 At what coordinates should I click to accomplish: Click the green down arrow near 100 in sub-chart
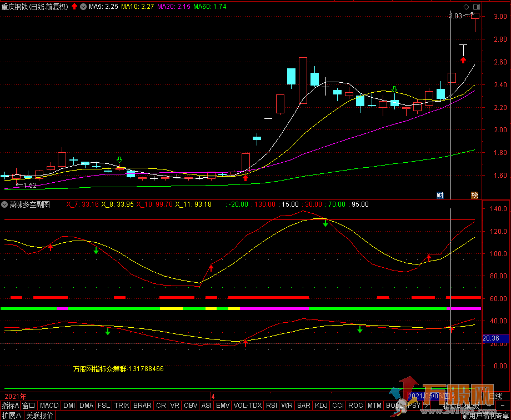coord(96,251)
